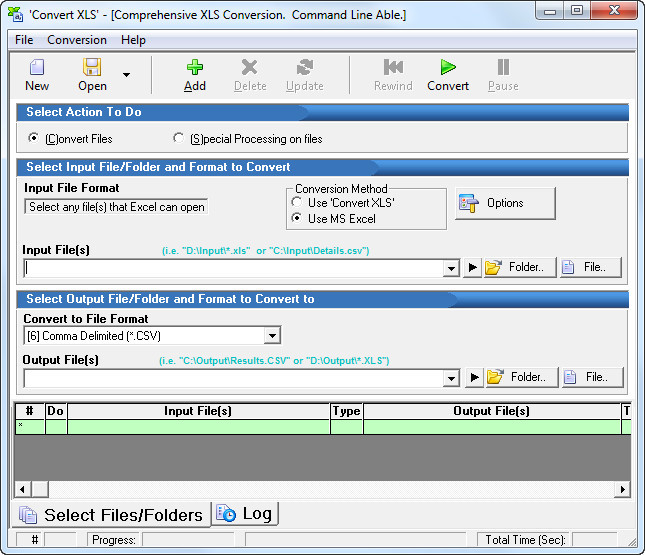645x555 pixels.
Task: Open the Options button
Action: pos(506,203)
